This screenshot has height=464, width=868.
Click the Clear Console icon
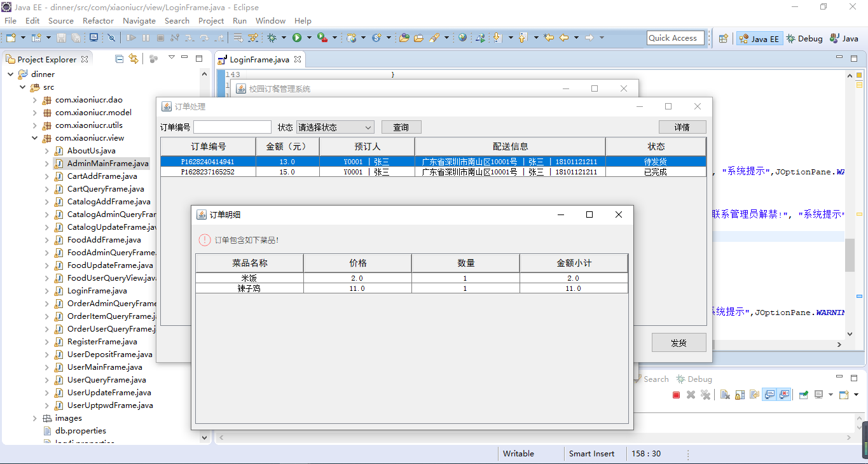(x=725, y=395)
